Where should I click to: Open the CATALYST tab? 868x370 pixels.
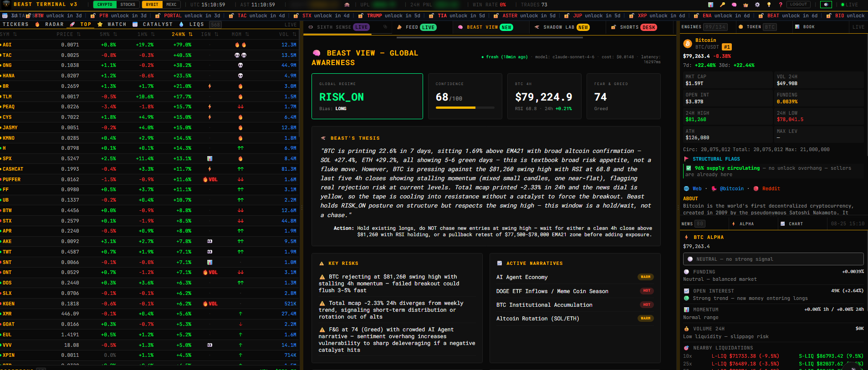tap(153, 25)
